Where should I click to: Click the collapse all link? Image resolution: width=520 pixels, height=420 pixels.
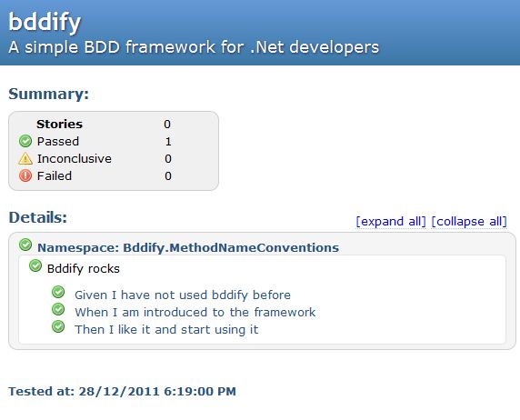coord(469,221)
